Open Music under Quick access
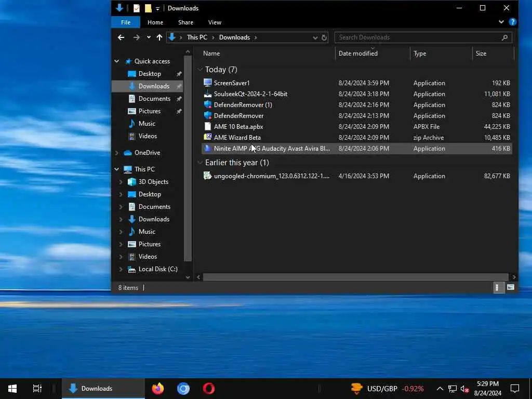Screen dimensions: 532x399 [x=147, y=124]
